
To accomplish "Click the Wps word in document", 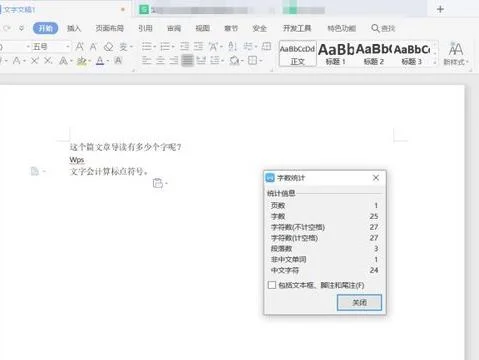I will (77, 160).
